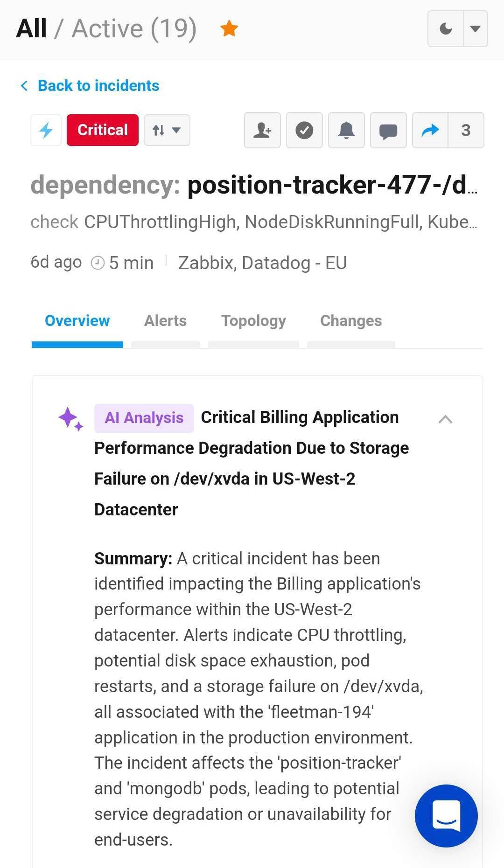Open the view options dropdown top right

pos(475,28)
